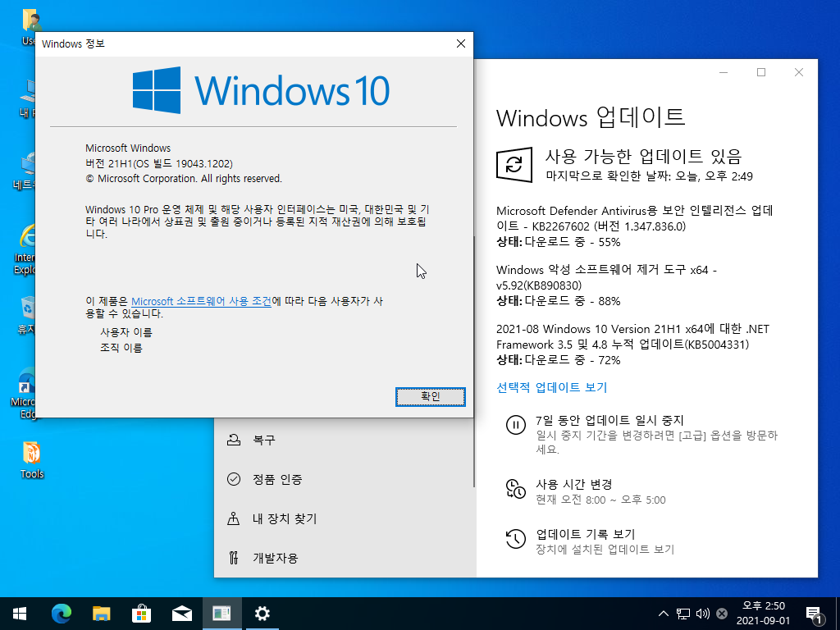Open 업데이트 기록 보기
Screen dimensions: 840x630
586,534
